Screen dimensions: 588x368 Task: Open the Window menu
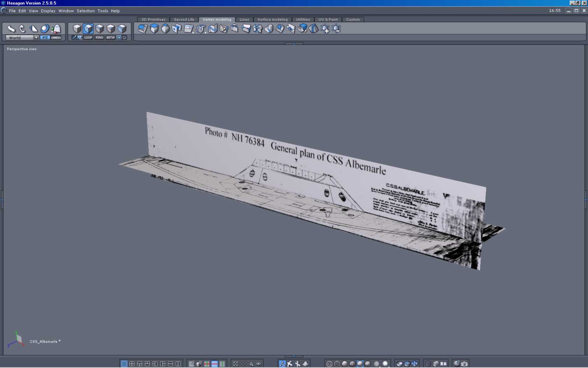pos(66,11)
